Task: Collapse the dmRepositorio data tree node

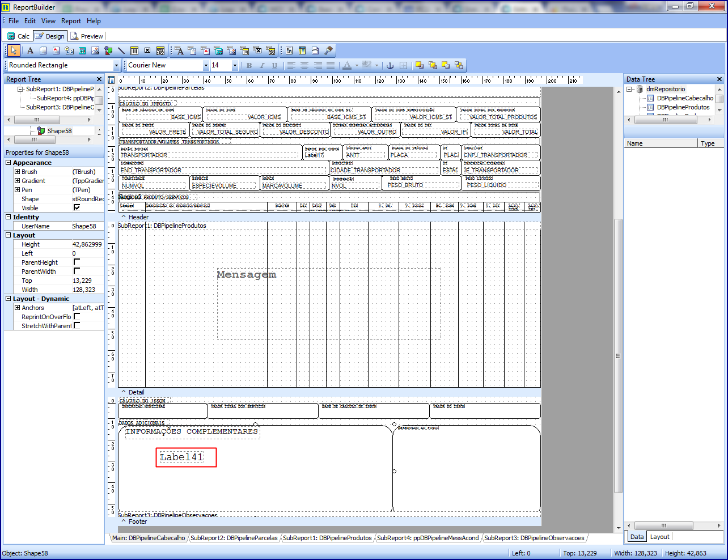Action: 629,89
